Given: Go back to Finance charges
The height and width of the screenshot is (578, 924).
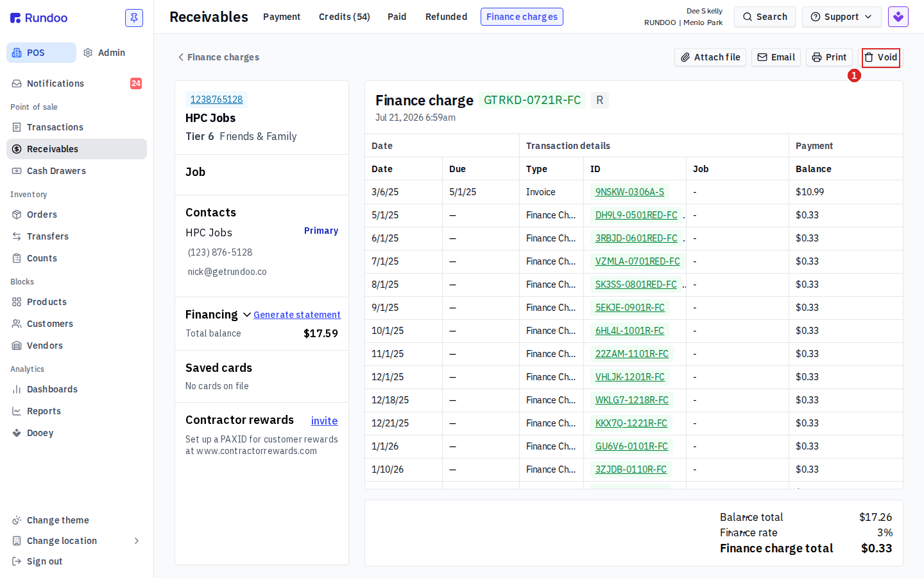Looking at the screenshot, I should (218, 57).
